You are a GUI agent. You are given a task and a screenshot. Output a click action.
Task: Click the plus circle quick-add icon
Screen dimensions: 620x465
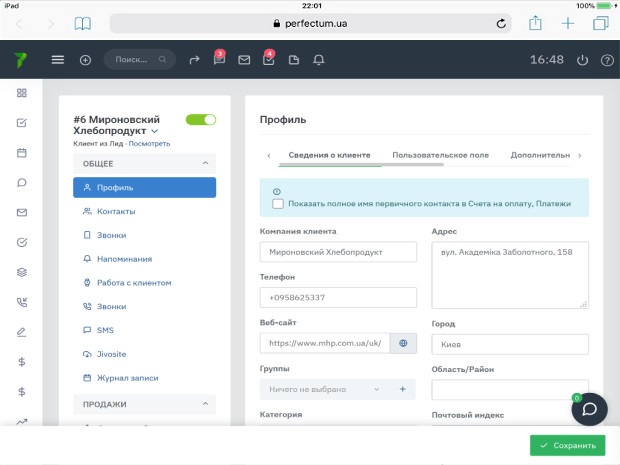point(85,60)
